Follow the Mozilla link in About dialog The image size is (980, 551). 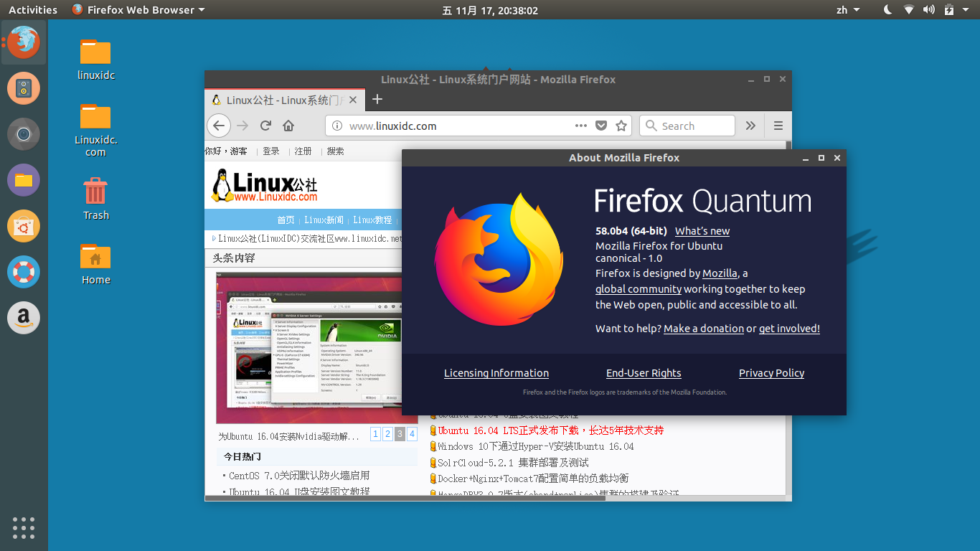(x=720, y=273)
